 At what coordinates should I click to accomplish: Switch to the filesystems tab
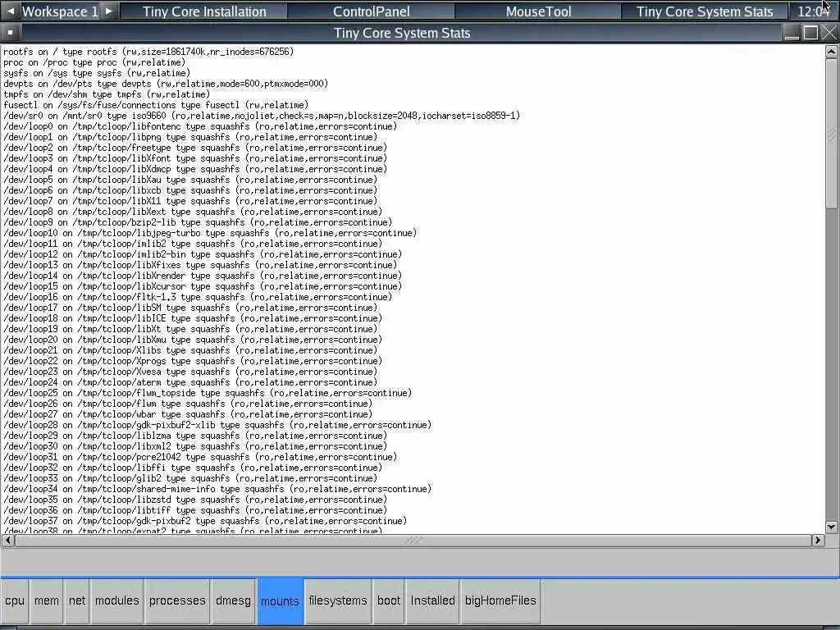pyautogui.click(x=338, y=601)
